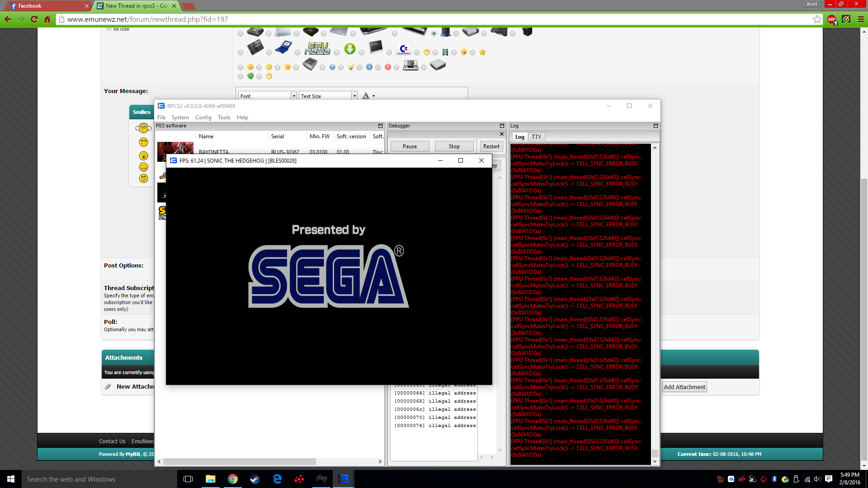Open Steam from the taskbar
The height and width of the screenshot is (488, 868).
(x=255, y=479)
